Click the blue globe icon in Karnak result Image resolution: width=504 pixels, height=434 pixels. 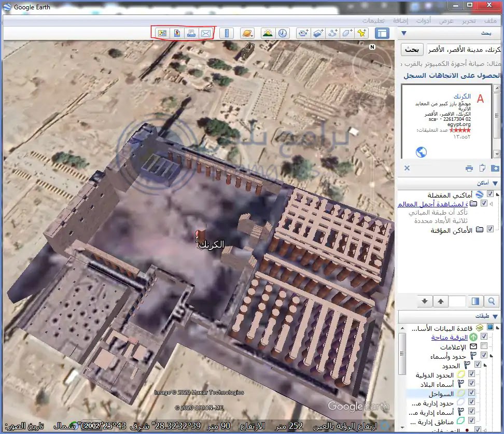(x=421, y=152)
